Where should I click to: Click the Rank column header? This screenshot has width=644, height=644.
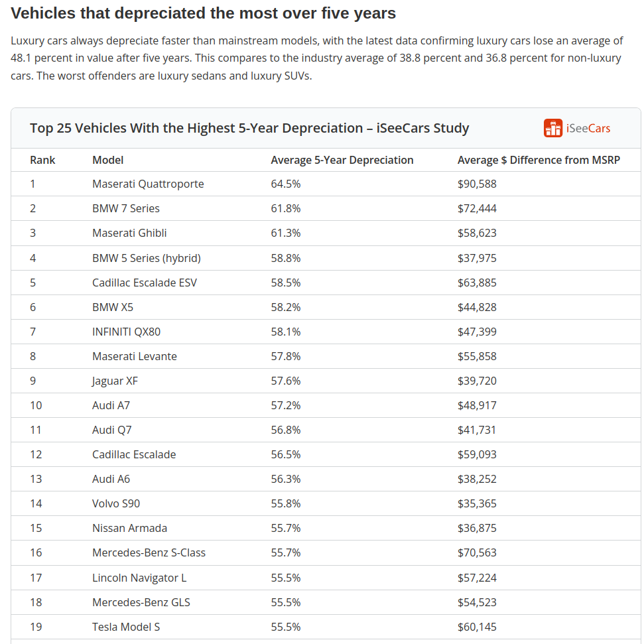(x=42, y=160)
